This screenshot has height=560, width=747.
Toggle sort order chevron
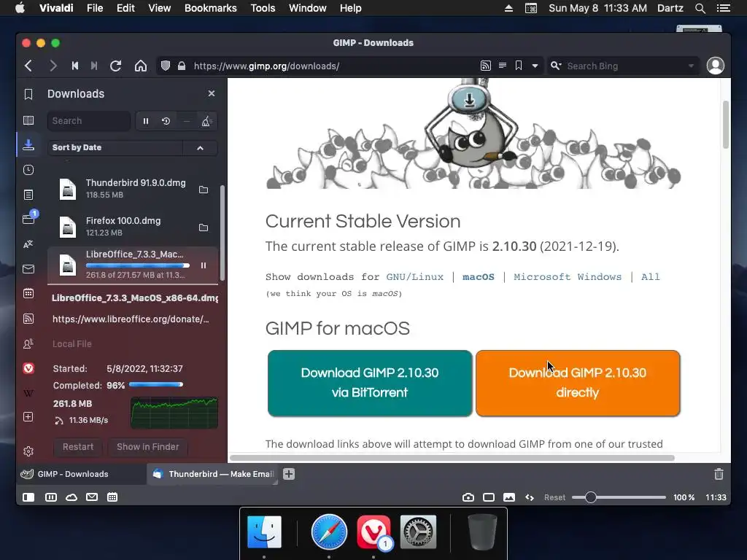pyautogui.click(x=200, y=148)
